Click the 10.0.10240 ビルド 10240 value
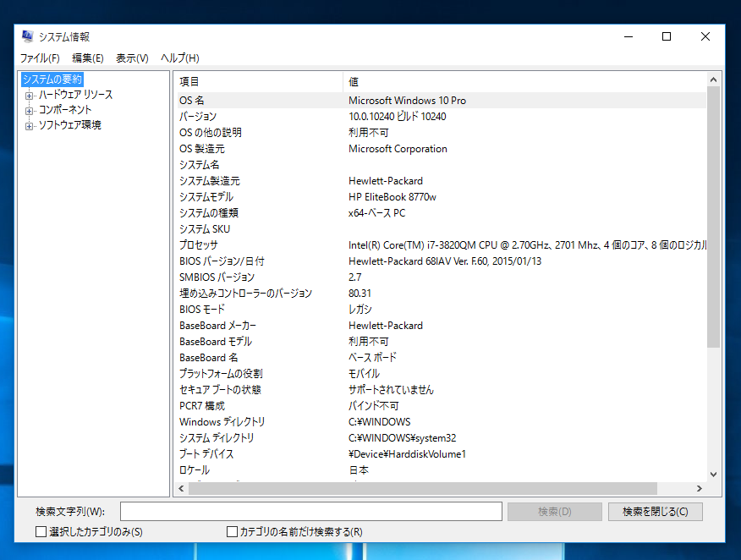 click(x=398, y=116)
